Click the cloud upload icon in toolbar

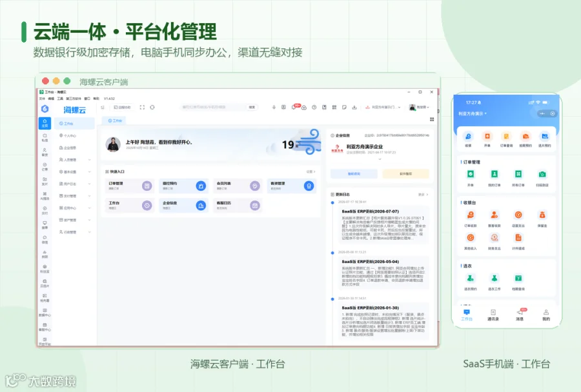point(304,107)
